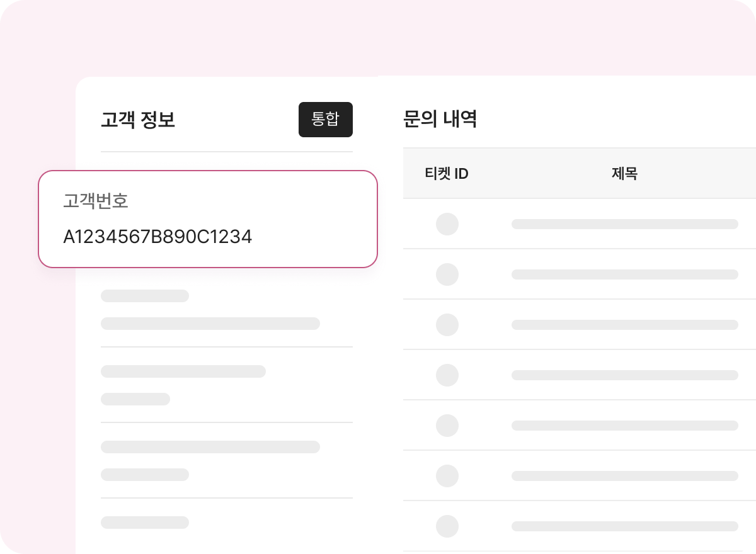756x554 pixels.
Task: Open the fifth inquiry's title bar
Action: click(624, 426)
